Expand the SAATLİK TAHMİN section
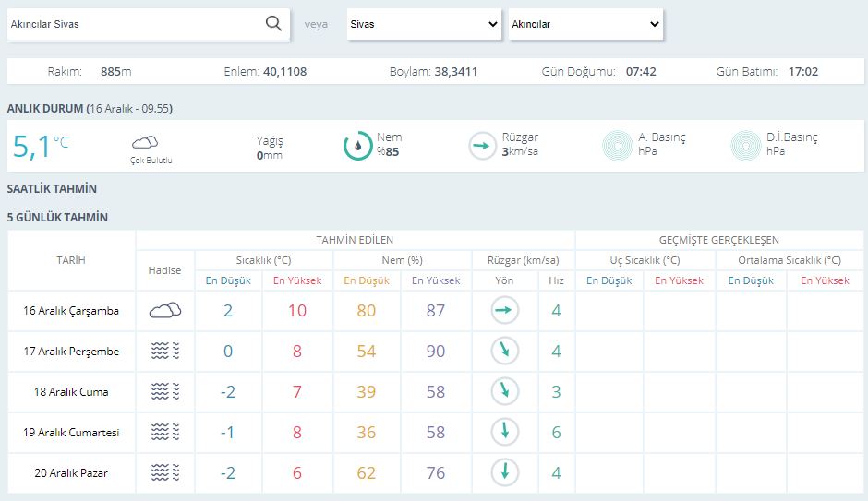The width and height of the screenshot is (868, 501). [52, 189]
